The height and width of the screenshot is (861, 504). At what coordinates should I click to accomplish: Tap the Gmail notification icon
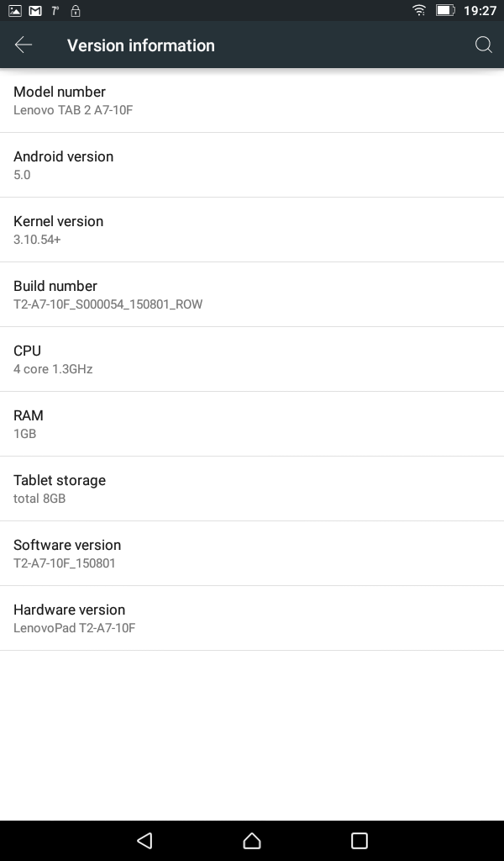click(35, 10)
